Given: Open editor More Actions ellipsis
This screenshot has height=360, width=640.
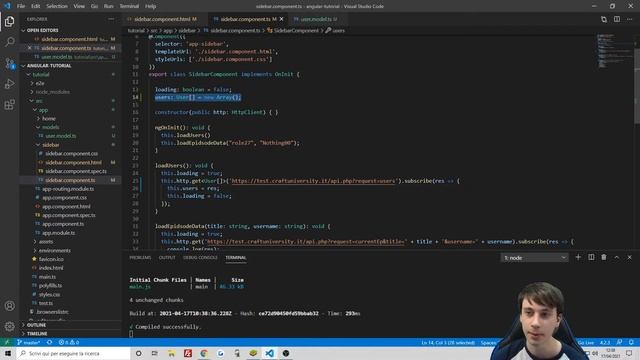Looking at the screenshot, I should click(629, 19).
